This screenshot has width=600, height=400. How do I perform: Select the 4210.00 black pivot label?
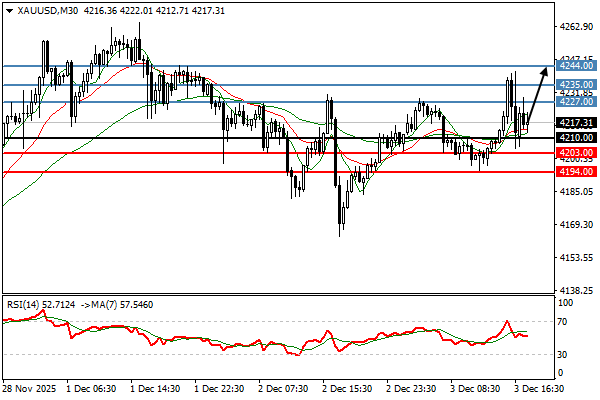pyautogui.click(x=577, y=138)
